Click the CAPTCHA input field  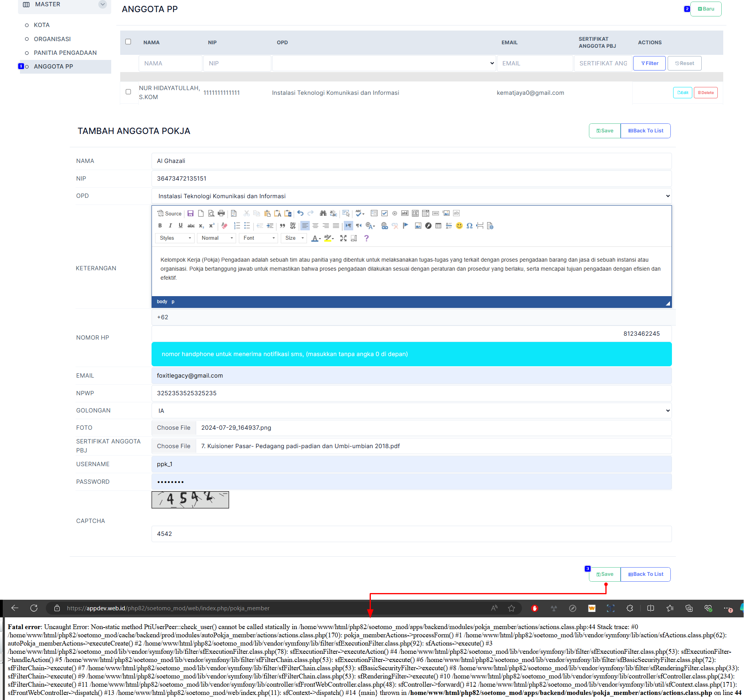[x=411, y=534]
